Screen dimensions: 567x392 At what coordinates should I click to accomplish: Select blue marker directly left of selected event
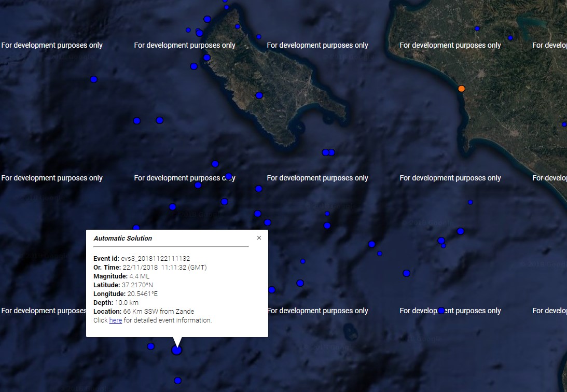151,346
